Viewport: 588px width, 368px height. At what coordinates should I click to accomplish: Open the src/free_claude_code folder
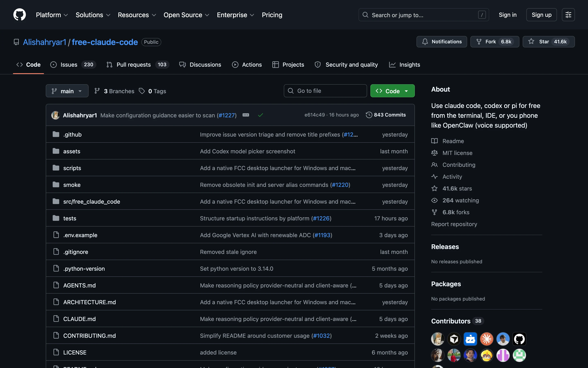tap(92, 202)
